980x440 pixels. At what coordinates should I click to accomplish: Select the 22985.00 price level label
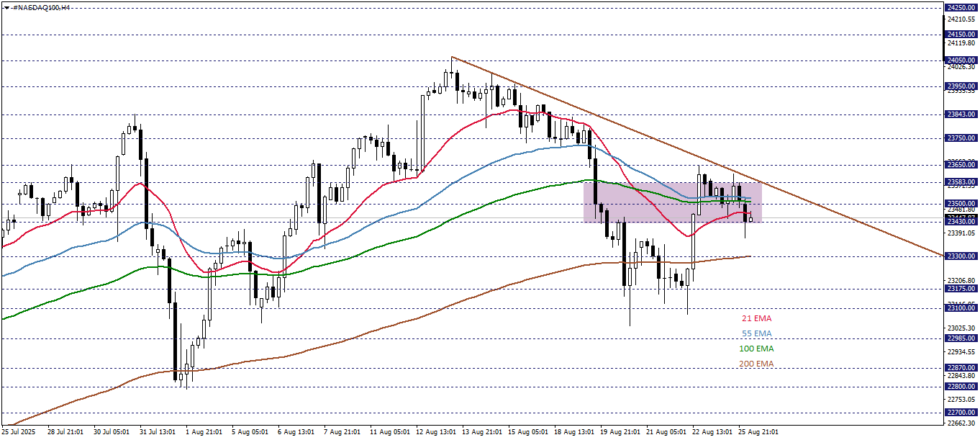pos(961,338)
